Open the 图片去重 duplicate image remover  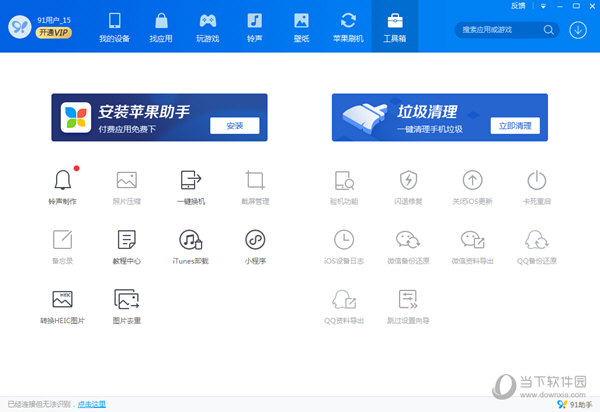[x=127, y=306]
